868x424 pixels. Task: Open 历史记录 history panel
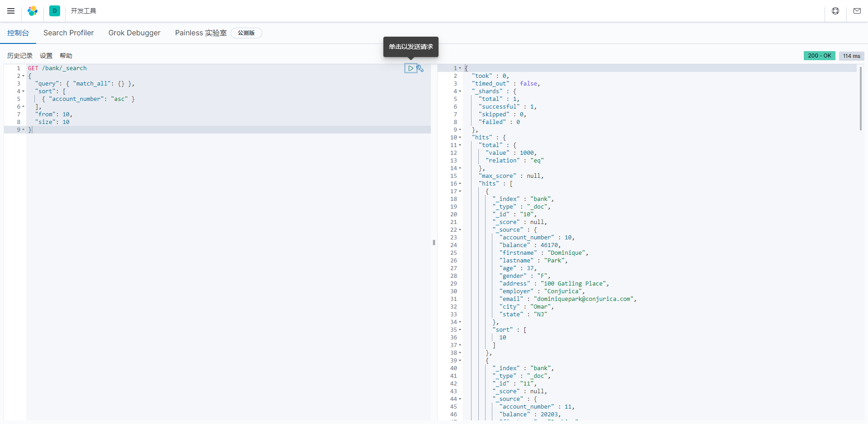coord(20,56)
